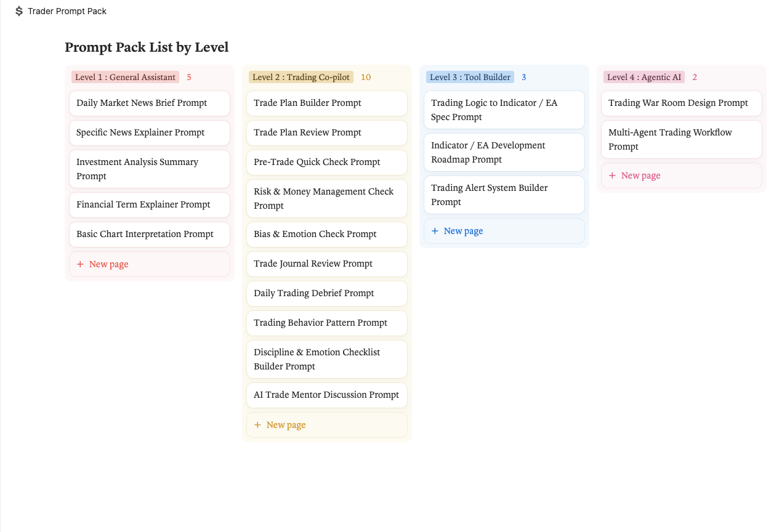Open Trading Logic to Indicator / EA Spec Prompt

click(504, 110)
